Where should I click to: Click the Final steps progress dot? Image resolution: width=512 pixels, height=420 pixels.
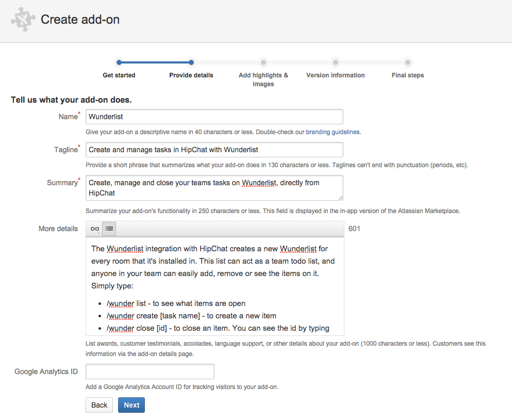[407, 62]
